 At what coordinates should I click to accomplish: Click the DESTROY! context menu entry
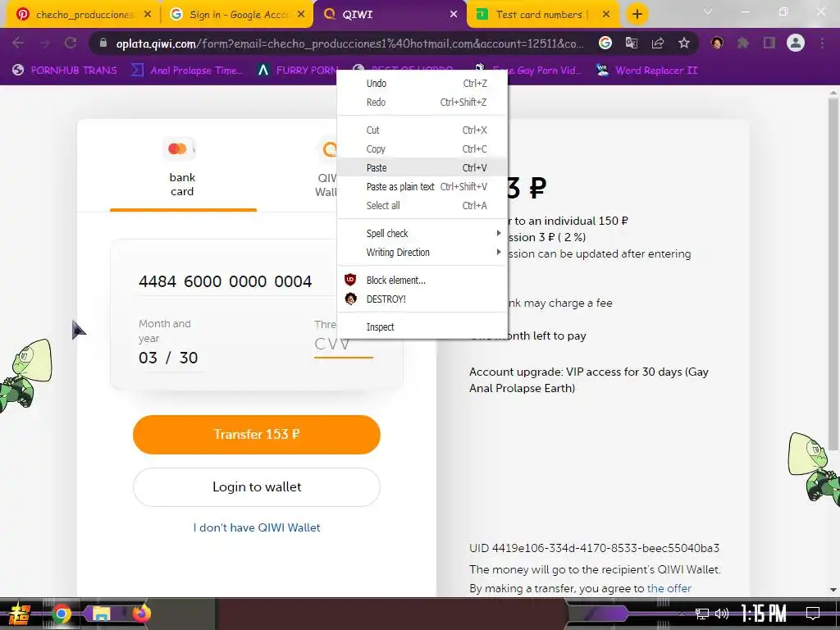coord(422,299)
